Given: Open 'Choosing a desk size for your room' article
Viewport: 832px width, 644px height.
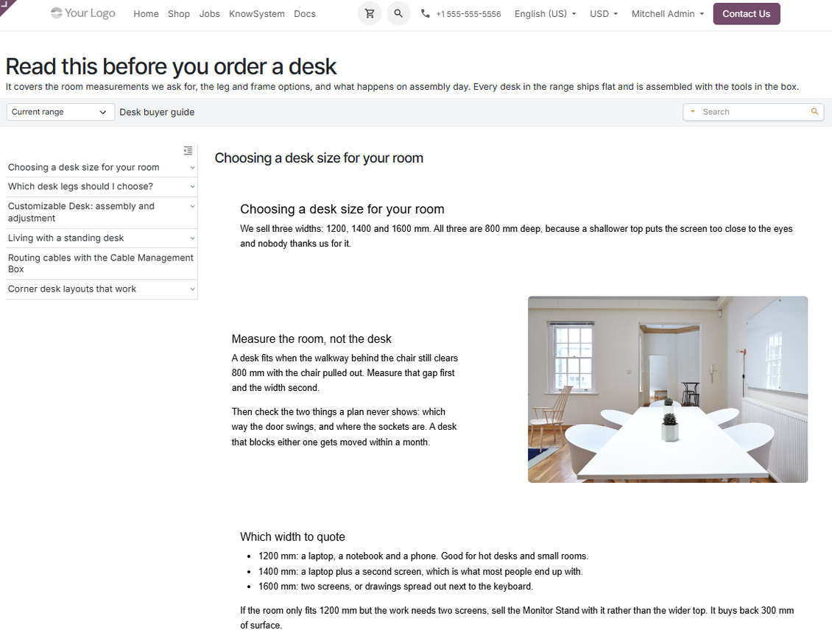Looking at the screenshot, I should pyautogui.click(x=83, y=168).
